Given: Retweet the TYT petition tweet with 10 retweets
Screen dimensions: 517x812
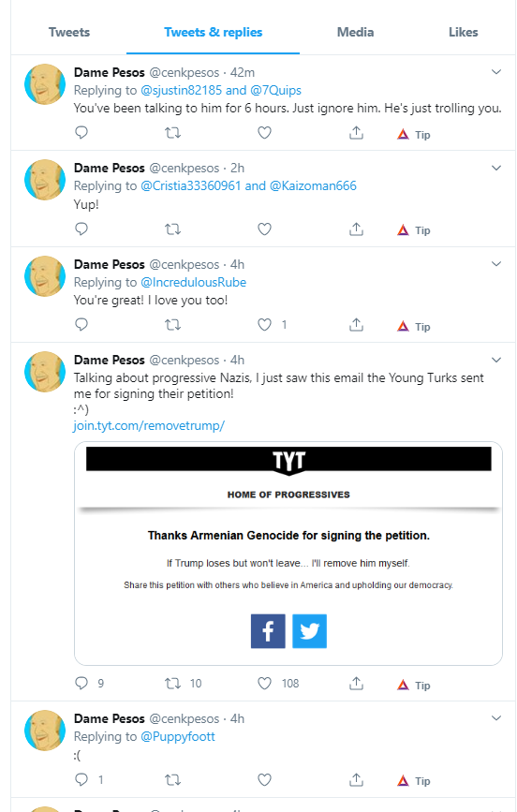Looking at the screenshot, I should coord(172,684).
